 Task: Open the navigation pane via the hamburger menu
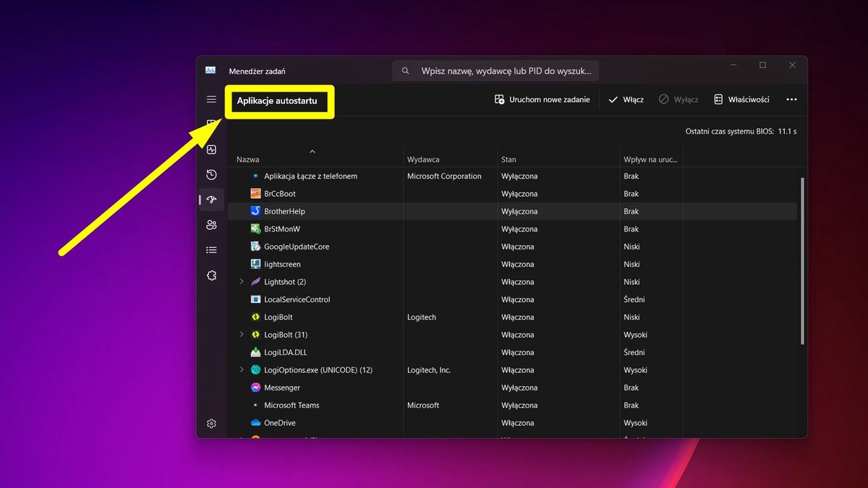point(211,99)
